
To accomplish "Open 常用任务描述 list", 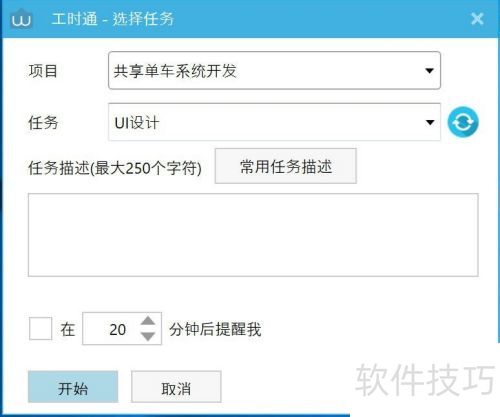I will 286,166.
